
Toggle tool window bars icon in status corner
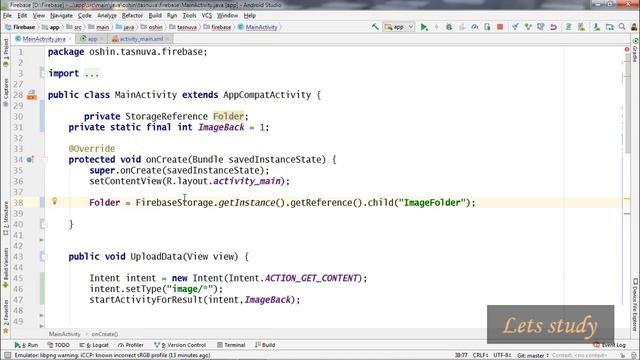coord(7,356)
